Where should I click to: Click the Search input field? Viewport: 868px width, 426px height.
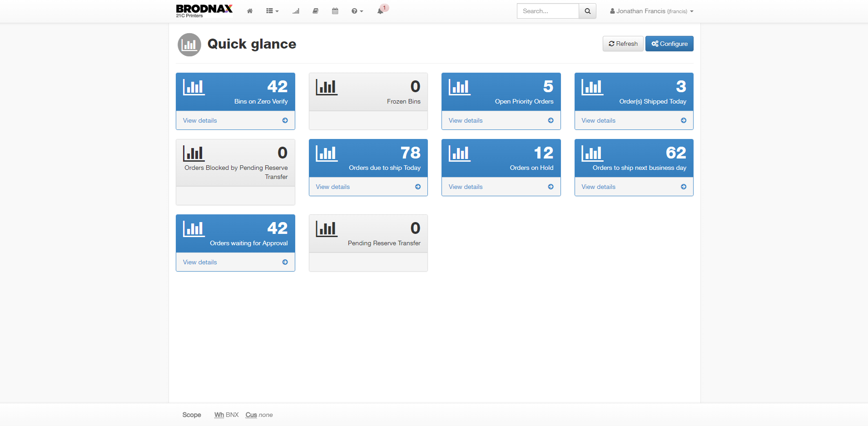(x=548, y=11)
